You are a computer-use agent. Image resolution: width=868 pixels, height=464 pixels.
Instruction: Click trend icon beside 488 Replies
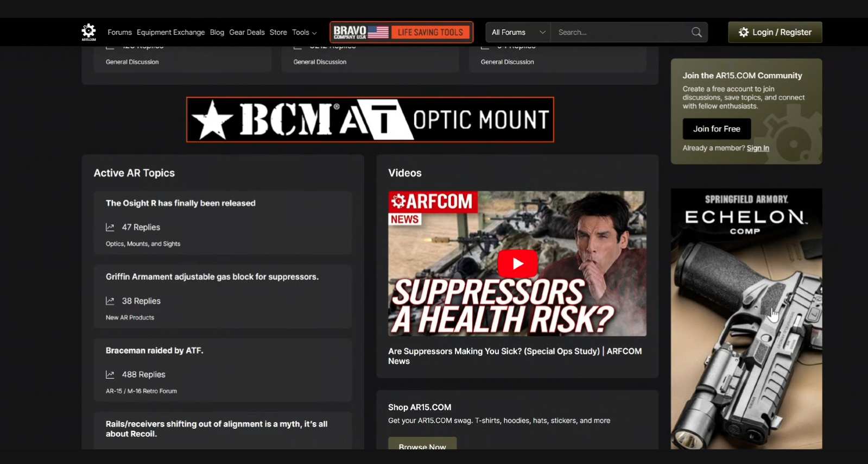tap(110, 374)
